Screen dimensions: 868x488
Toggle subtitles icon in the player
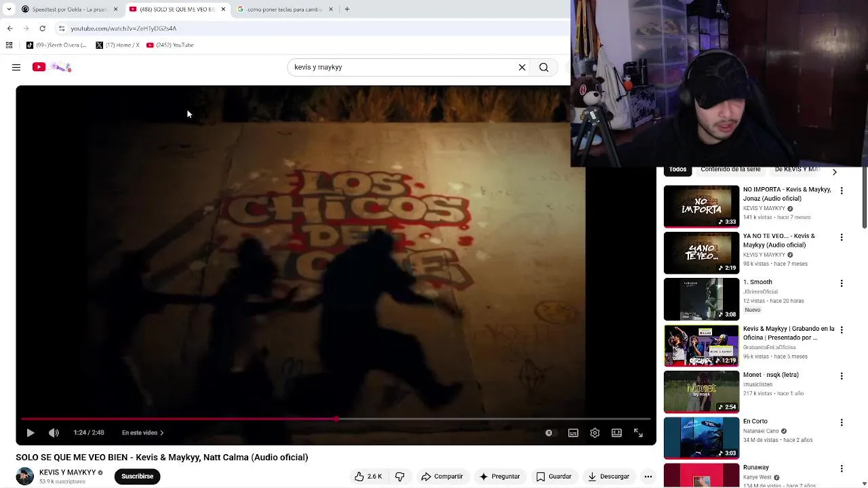(573, 432)
